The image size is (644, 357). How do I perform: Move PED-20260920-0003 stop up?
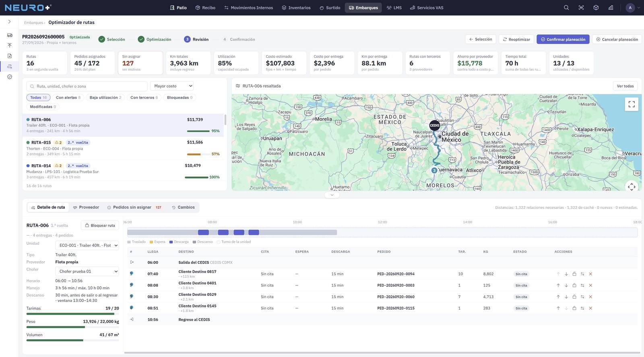pos(558,285)
